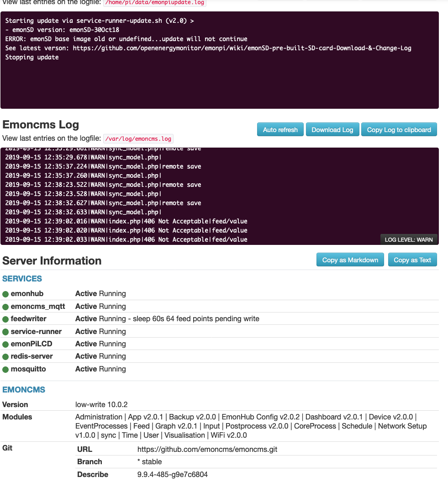Screen dimensions: 448x493
Task: Click the Modules row label
Action: [x=17, y=417]
